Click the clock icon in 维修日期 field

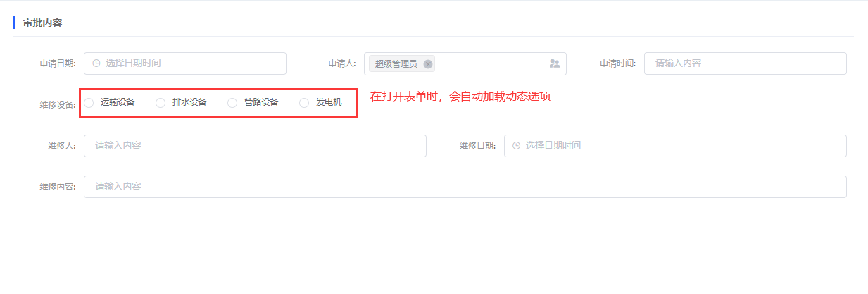click(x=516, y=146)
